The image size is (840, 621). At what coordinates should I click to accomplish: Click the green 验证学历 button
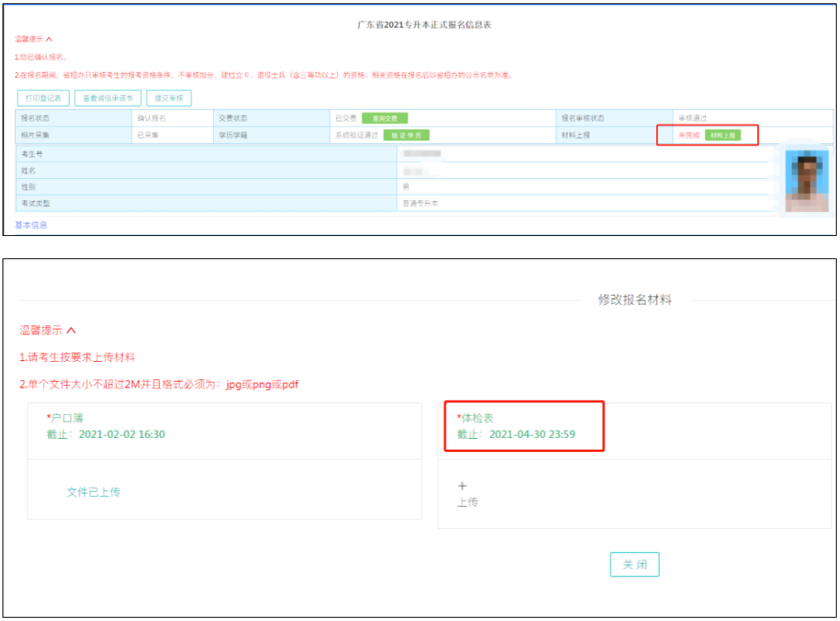coord(406,135)
